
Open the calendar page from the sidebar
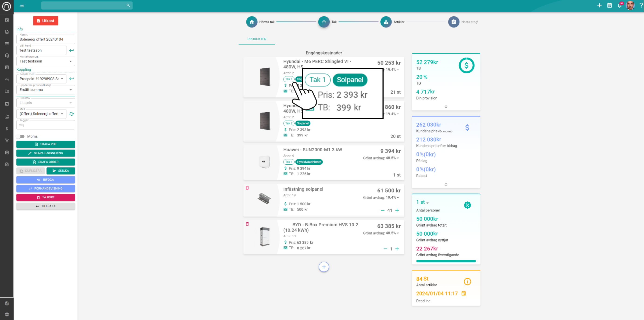click(x=7, y=20)
